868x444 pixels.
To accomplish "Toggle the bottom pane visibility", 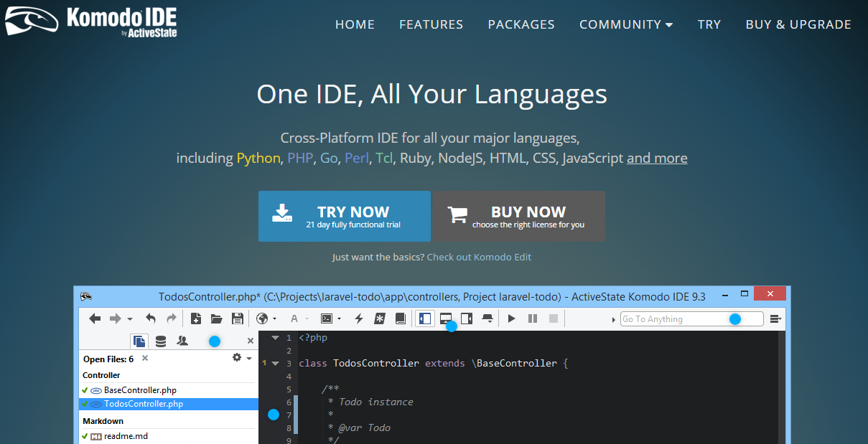I will [446, 317].
